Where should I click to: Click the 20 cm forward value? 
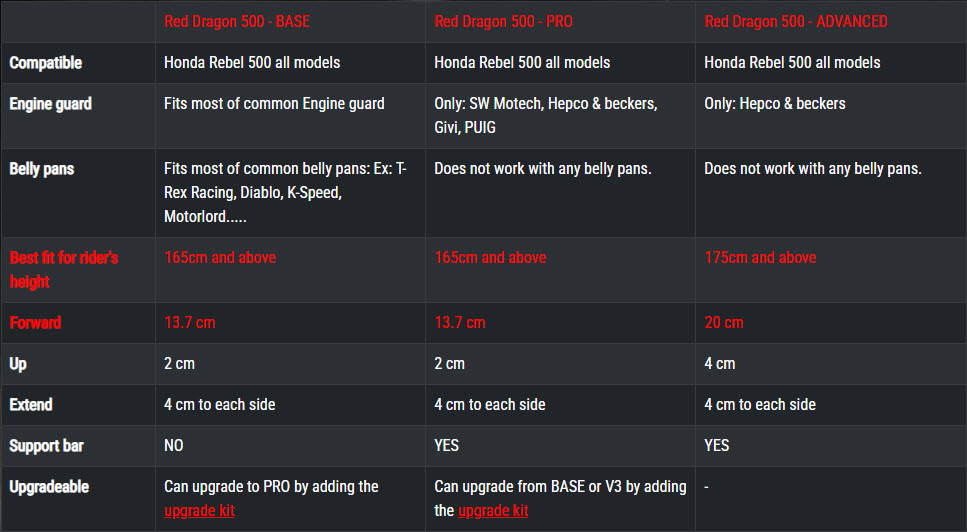724,322
